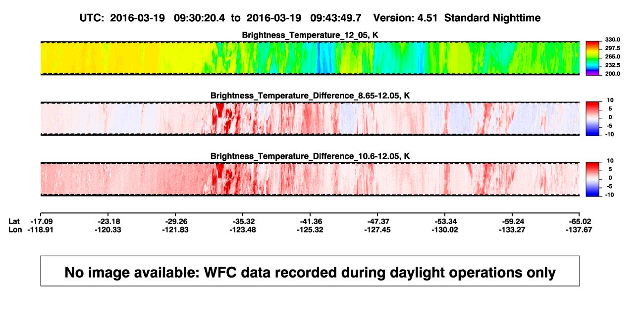644x330 pixels.
Task: Click longitude value -121.83
Action: [175, 230]
